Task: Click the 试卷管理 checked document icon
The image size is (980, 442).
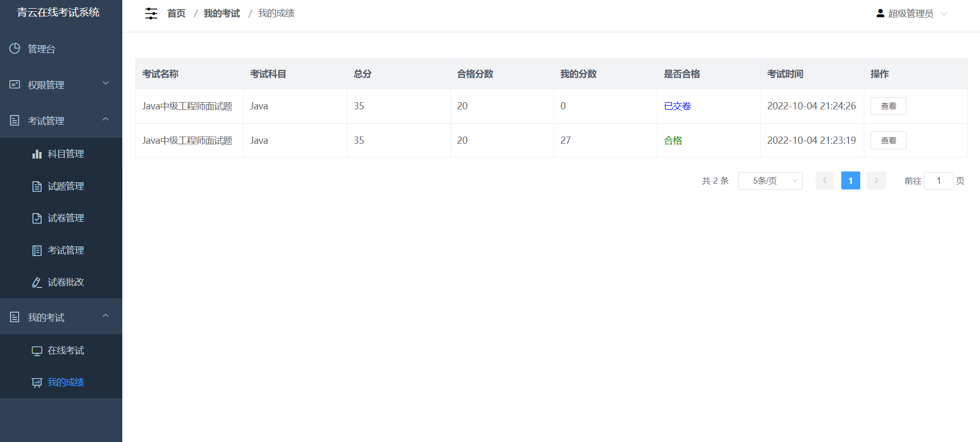Action: tap(37, 218)
